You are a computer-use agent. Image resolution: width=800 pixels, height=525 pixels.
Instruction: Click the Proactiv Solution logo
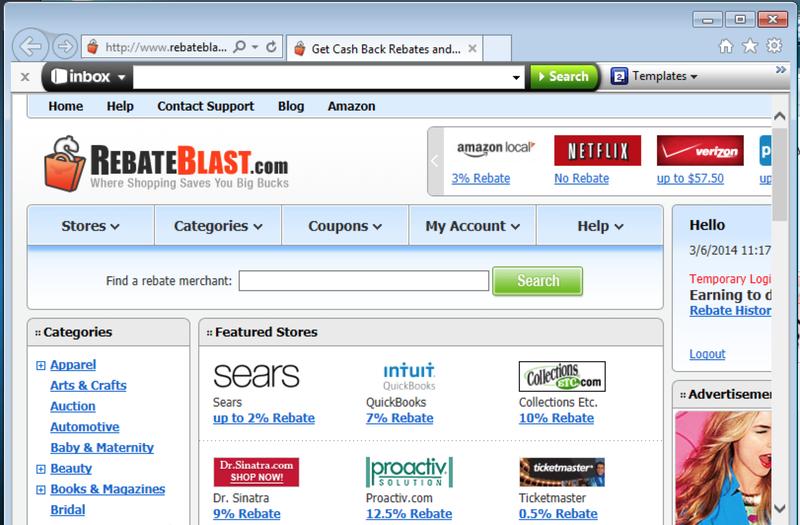(409, 472)
